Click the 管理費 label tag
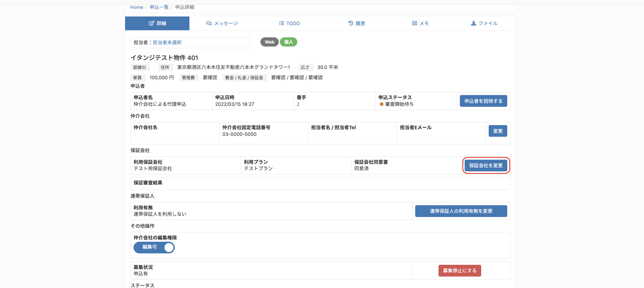The image size is (644, 288). point(188,78)
